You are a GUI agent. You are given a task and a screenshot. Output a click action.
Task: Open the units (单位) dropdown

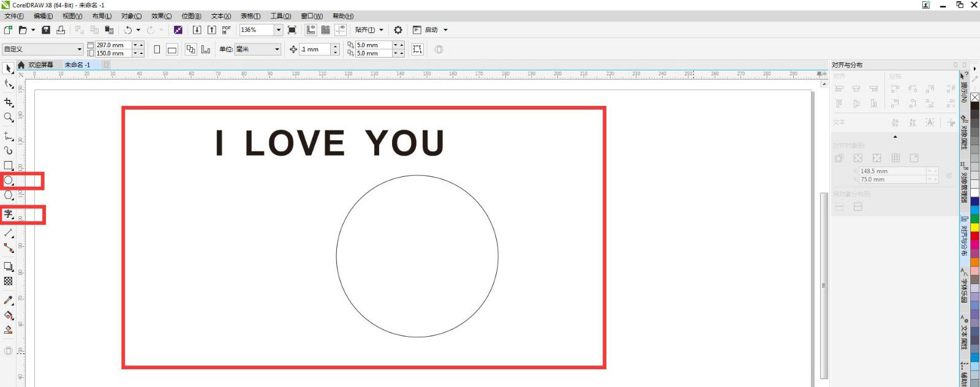(277, 50)
